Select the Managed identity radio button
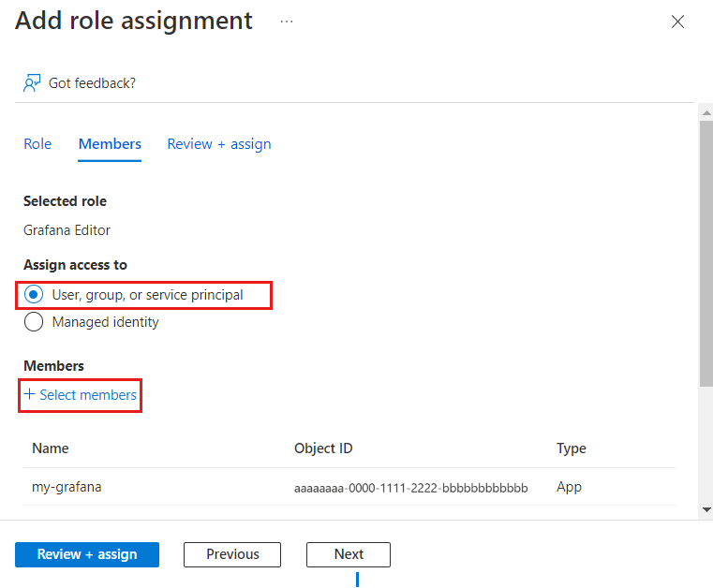The height and width of the screenshot is (588, 713). [x=35, y=322]
